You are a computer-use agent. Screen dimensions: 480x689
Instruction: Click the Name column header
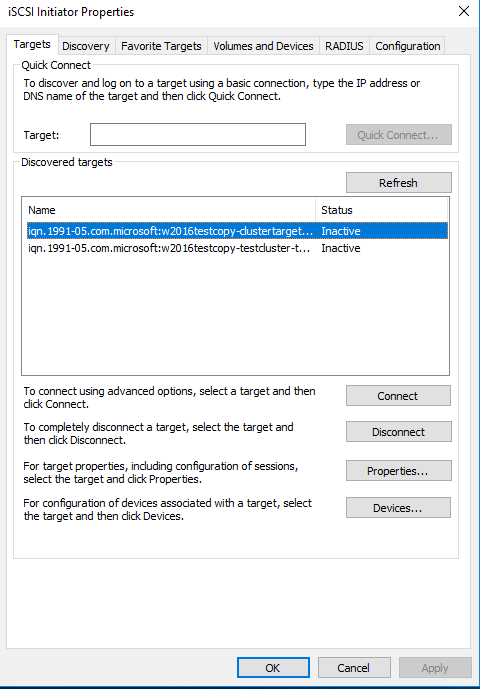pos(171,210)
